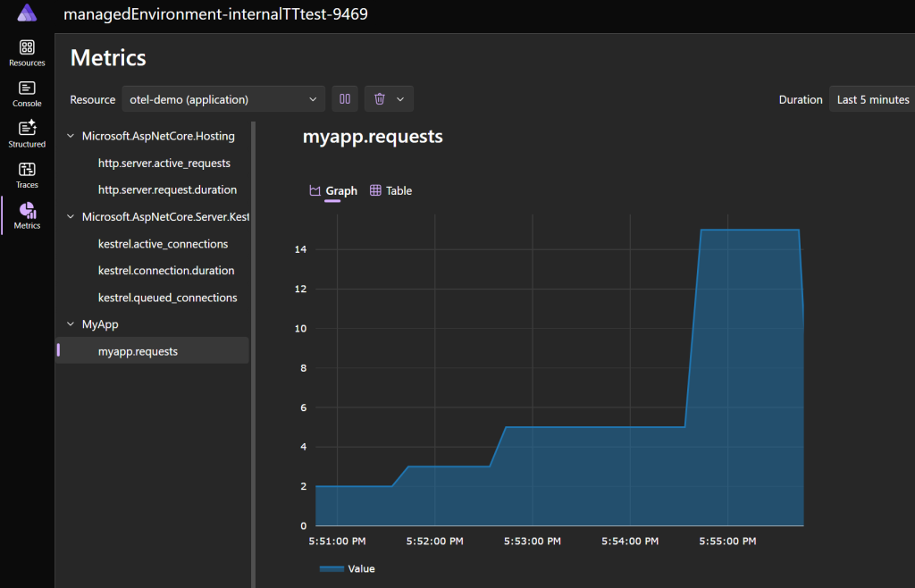This screenshot has height=588, width=915.
Task: Collapse the Microsoft.AspNetCore.Server.Kestrel group
Action: pos(71,217)
